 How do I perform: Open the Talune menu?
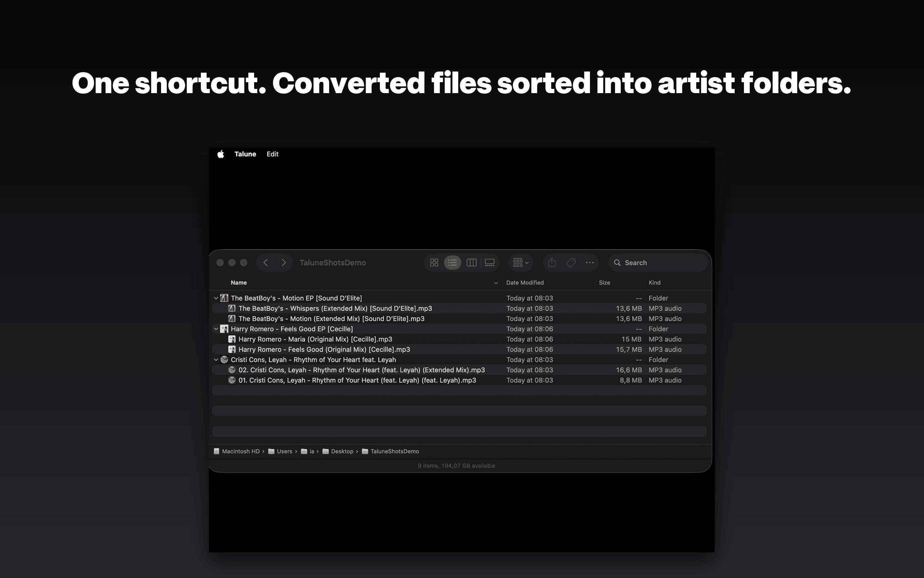(x=245, y=154)
